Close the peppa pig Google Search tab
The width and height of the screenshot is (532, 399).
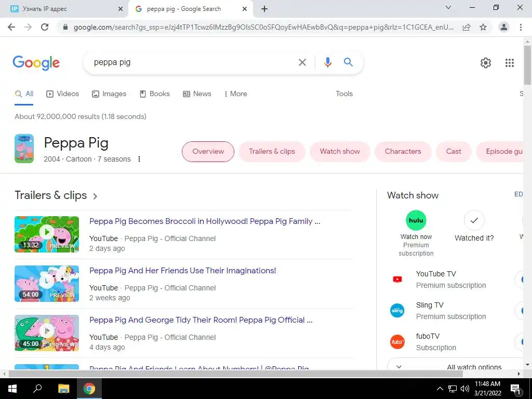[x=245, y=9]
